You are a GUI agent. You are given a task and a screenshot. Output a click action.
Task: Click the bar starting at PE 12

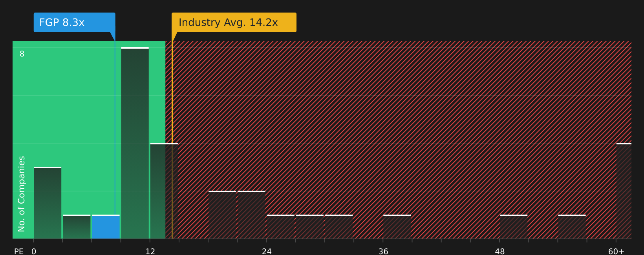pyautogui.click(x=164, y=191)
